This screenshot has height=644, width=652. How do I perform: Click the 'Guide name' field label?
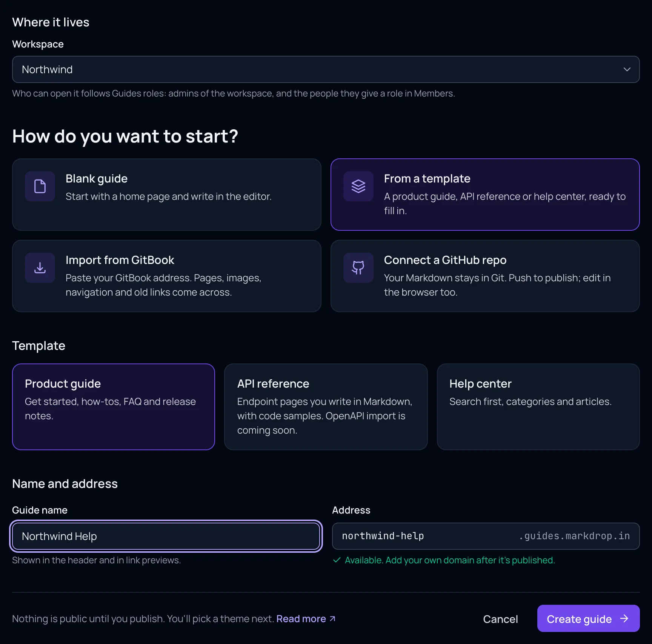pyautogui.click(x=40, y=510)
